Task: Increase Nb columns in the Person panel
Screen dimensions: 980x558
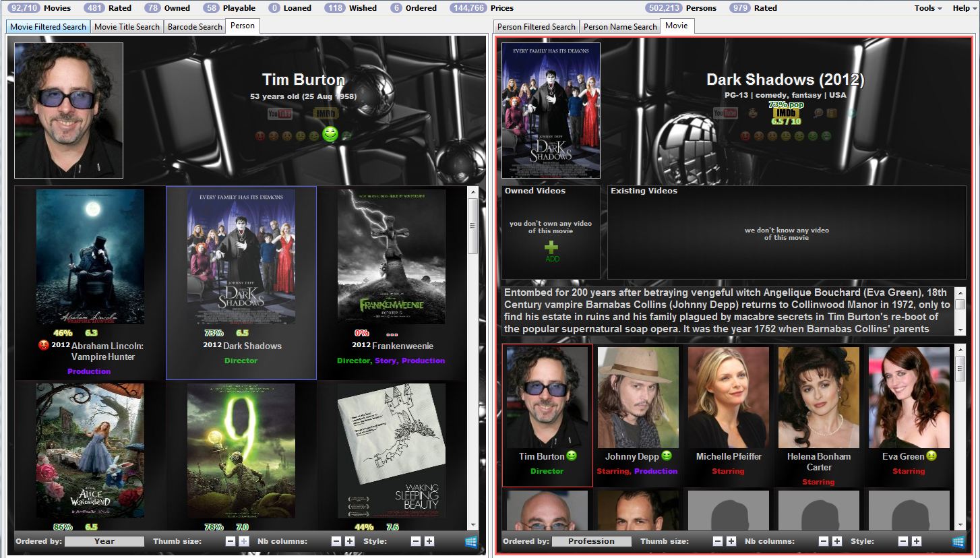Action: (x=350, y=541)
